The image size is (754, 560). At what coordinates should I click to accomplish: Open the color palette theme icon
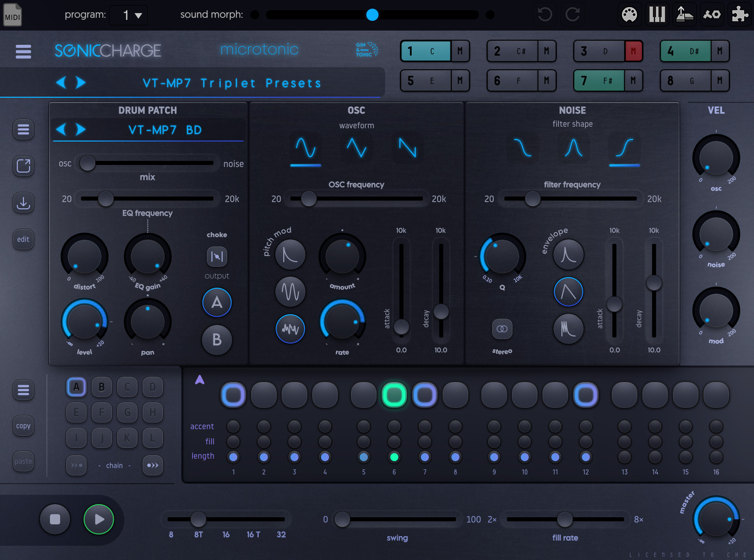629,14
